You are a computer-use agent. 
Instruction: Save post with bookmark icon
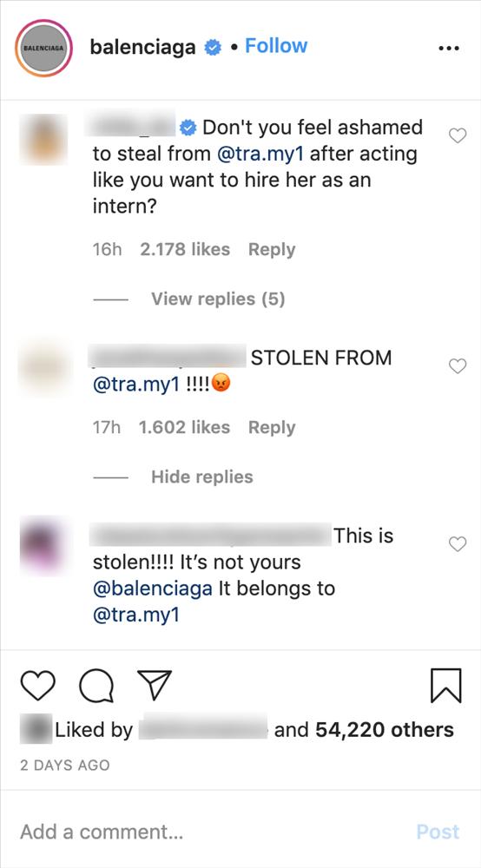(x=445, y=686)
